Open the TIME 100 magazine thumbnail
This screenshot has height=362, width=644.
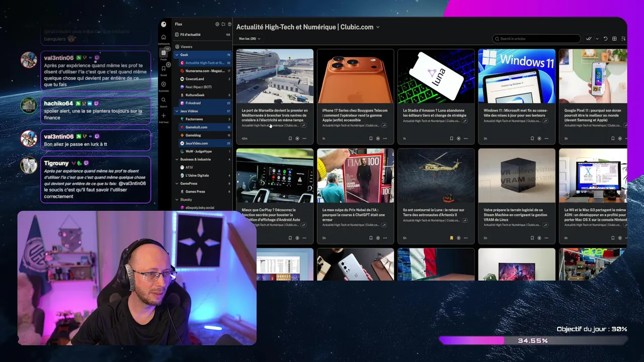tap(355, 175)
